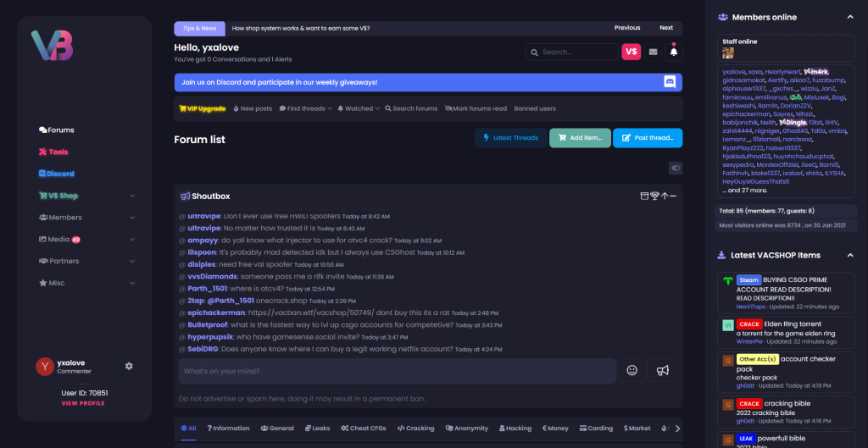Show the Previous tip in news bar
This screenshot has width=868, height=448.
(627, 28)
